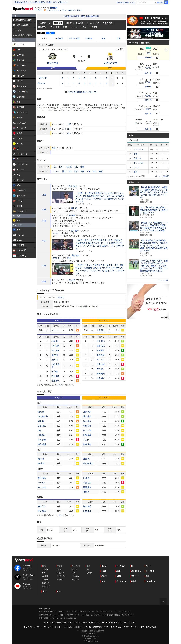Screen dimensions: 181x644
Task: Share the game on X
Action: 41,33
